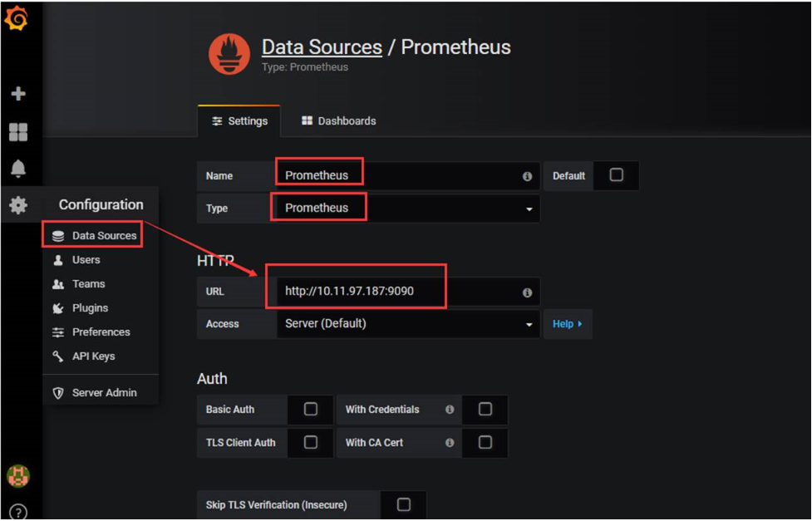Image resolution: width=812 pixels, height=521 pixels.
Task: Click the Help question mark icon
Action: point(17,509)
